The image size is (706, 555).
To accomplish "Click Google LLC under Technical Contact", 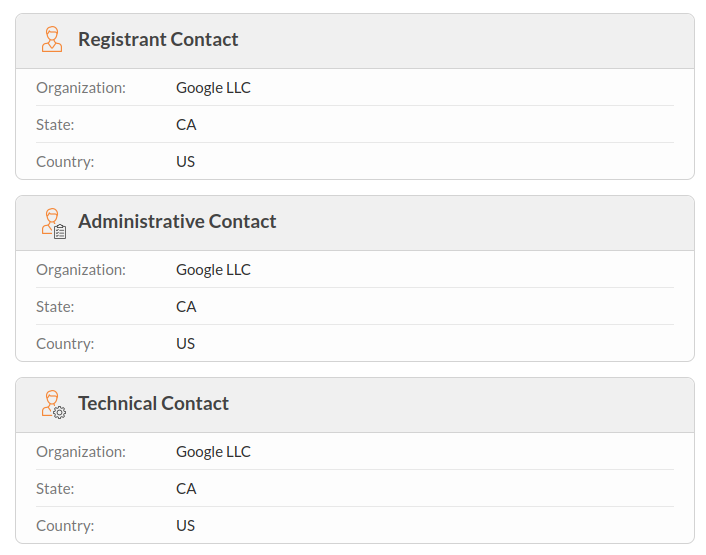I will (213, 452).
